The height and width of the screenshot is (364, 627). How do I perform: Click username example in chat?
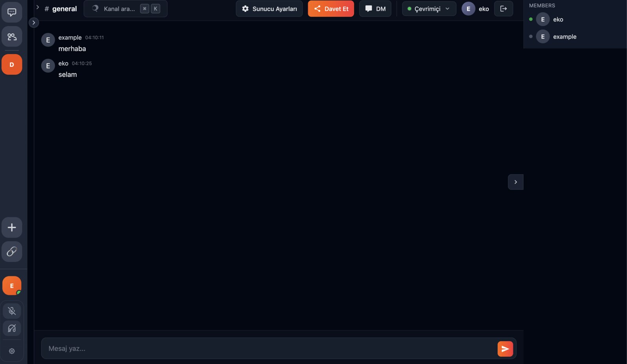[x=70, y=38]
